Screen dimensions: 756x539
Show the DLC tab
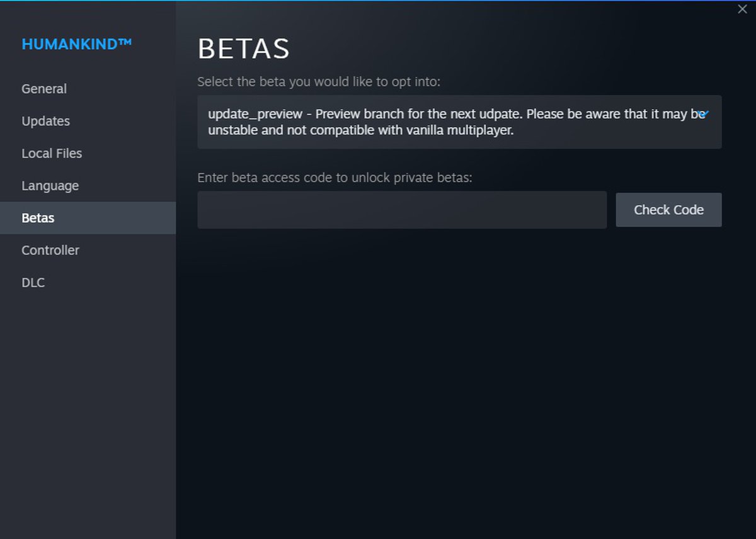(33, 283)
